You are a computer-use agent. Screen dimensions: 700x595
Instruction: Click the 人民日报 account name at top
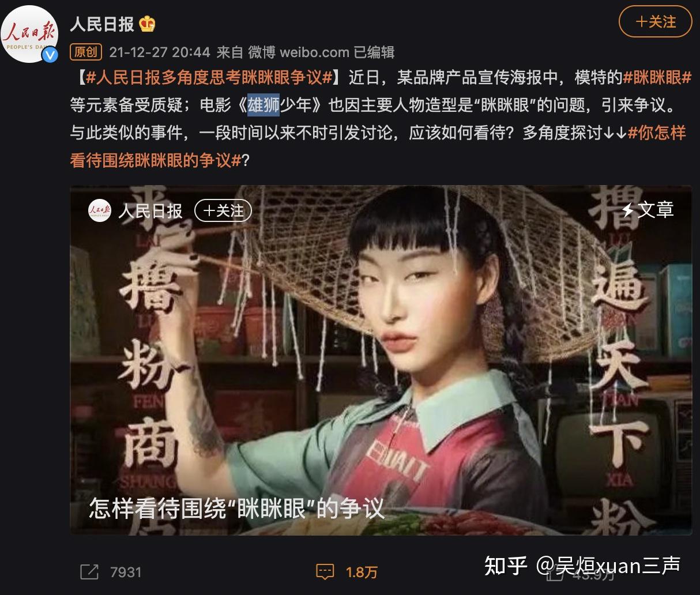102,24
